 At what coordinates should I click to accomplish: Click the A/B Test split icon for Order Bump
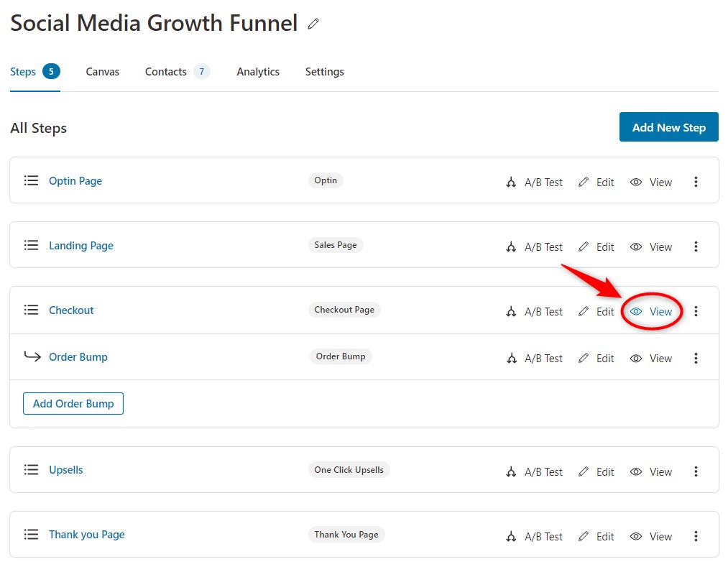pyautogui.click(x=511, y=358)
